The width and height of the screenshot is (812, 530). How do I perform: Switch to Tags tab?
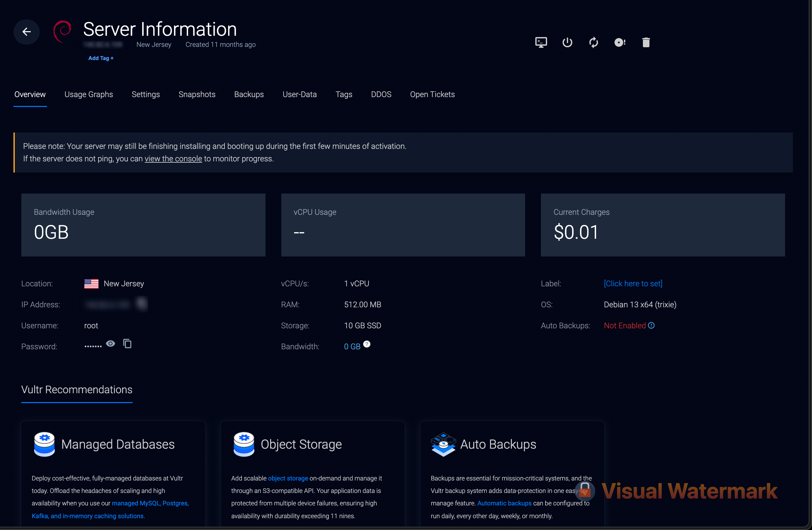point(344,94)
